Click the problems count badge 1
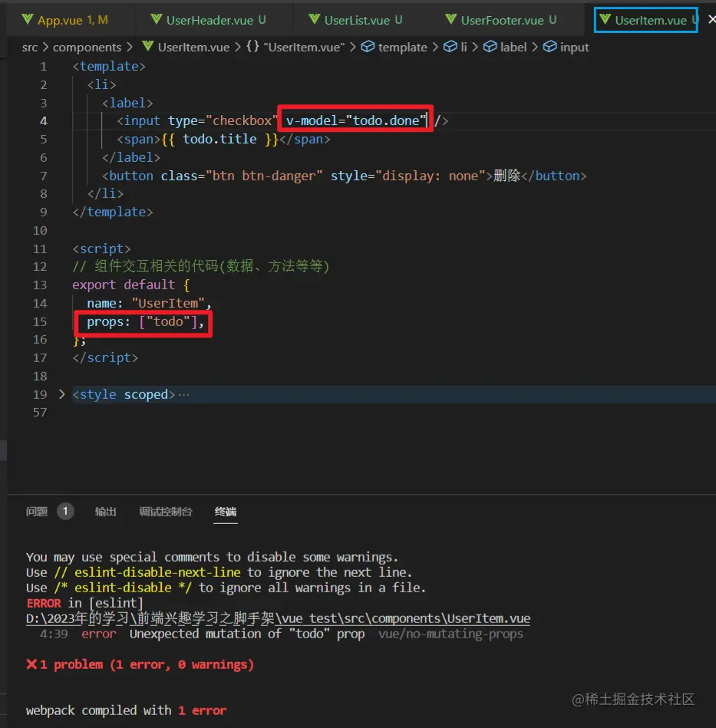This screenshot has height=728, width=716. 65,511
